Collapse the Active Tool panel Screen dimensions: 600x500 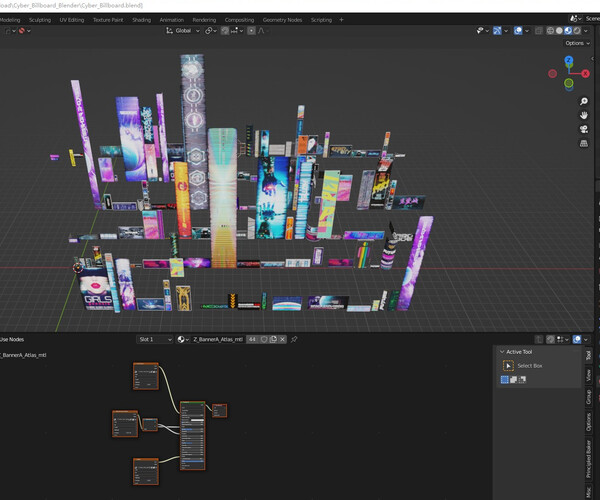coord(502,352)
